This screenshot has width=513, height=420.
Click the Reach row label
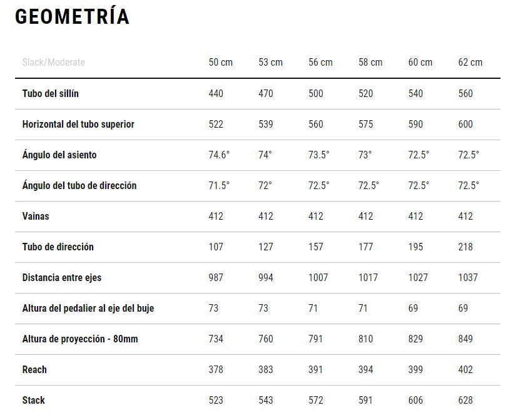(34, 369)
